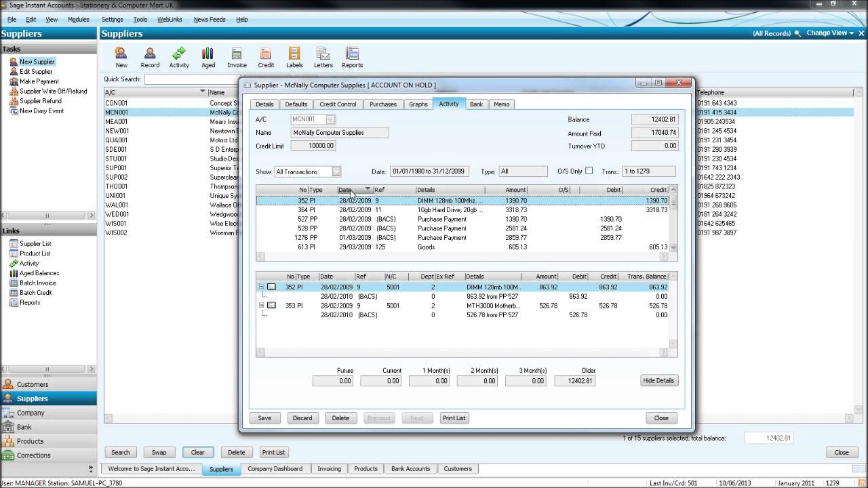This screenshot has height=488, width=868.
Task: Open the Activity link in Links pane
Action: click(x=29, y=263)
